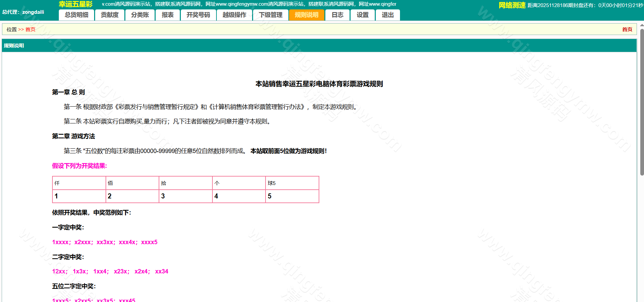Click the 规则说明 panel header bar
The width and height of the screenshot is (644, 302).
[x=319, y=46]
